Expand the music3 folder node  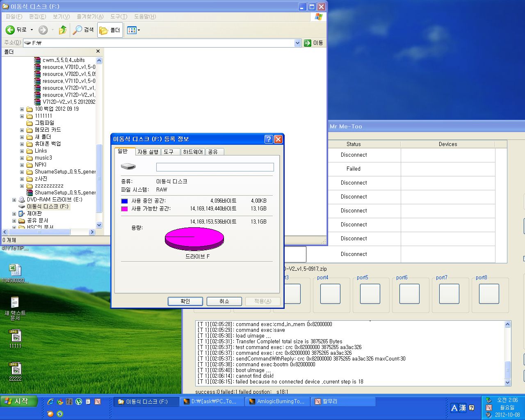coord(22,158)
